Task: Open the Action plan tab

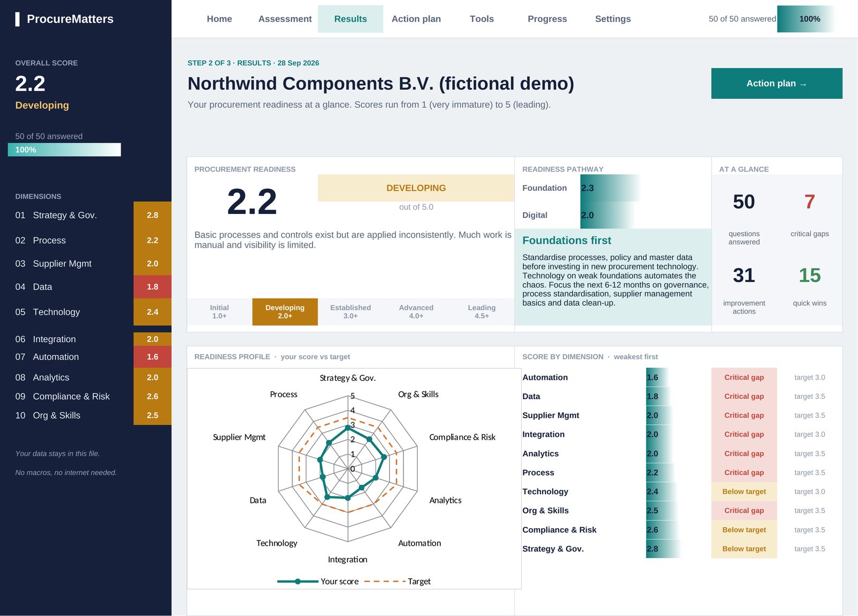Action: click(x=416, y=19)
